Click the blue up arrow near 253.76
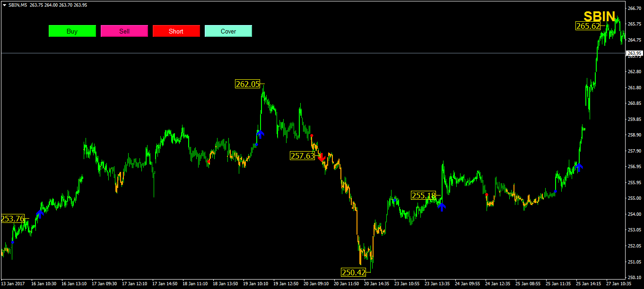This screenshot has width=644, height=289. tap(40, 214)
